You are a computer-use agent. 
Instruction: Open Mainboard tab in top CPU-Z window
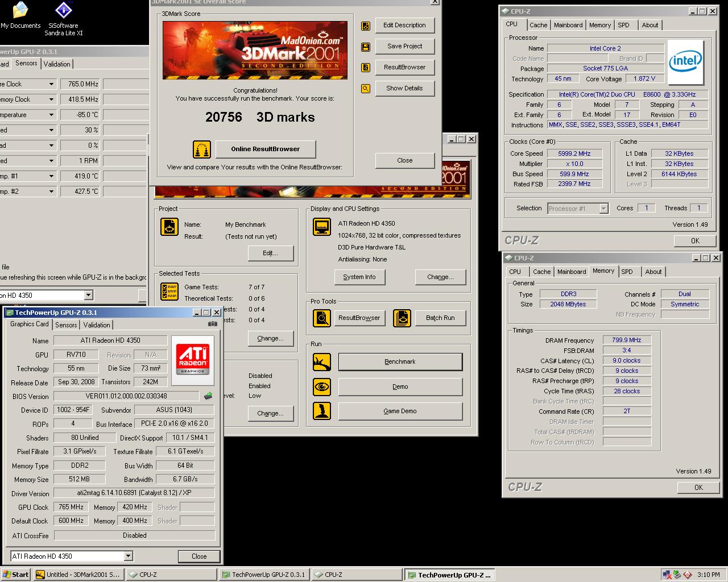[x=568, y=25]
